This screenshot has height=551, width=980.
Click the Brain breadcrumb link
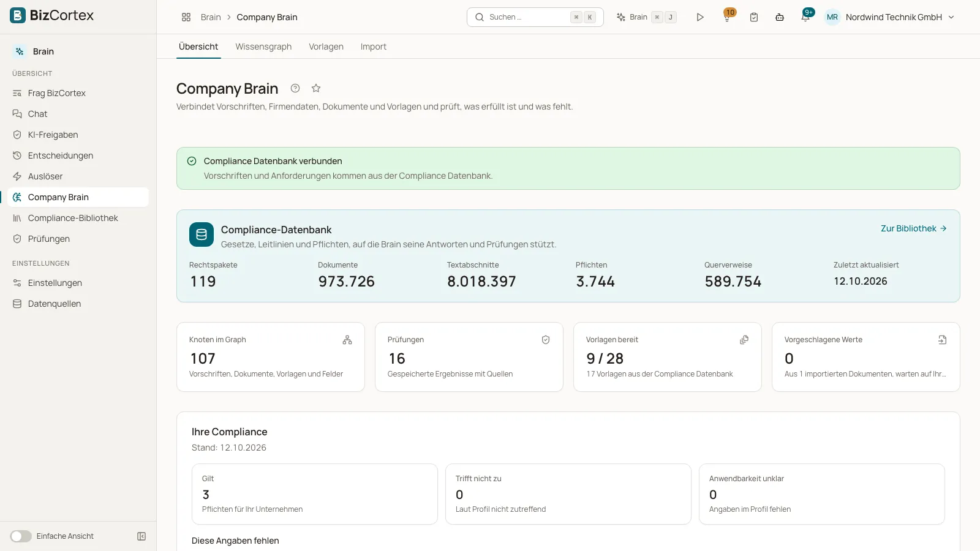point(211,17)
